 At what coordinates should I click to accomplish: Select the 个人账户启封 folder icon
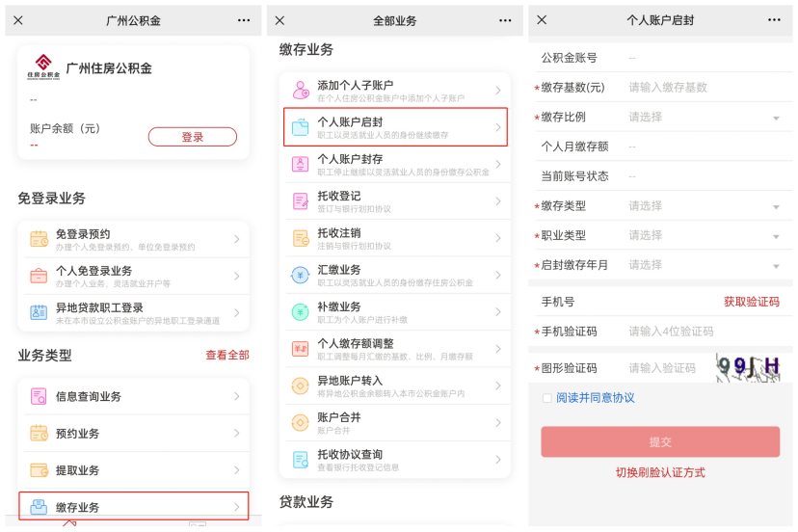tap(301, 127)
